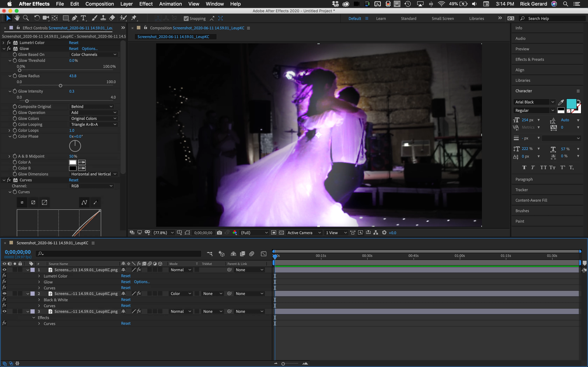Click the Color A white swatch
Screen dimensions: 588x367
point(73,162)
